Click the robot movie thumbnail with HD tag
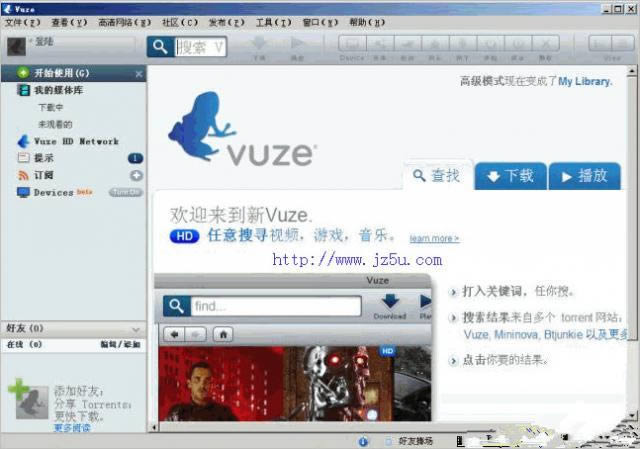This screenshot has width=640, height=449. (x=338, y=383)
